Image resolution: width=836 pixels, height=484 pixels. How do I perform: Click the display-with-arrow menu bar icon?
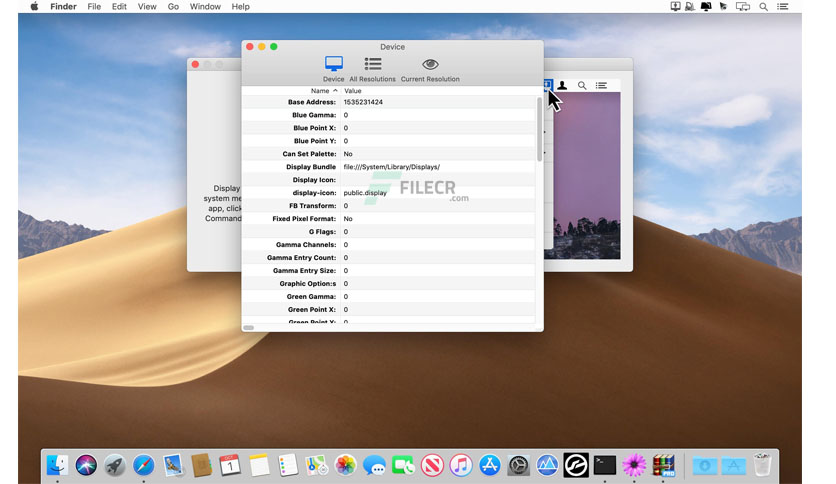pyautogui.click(x=675, y=6)
